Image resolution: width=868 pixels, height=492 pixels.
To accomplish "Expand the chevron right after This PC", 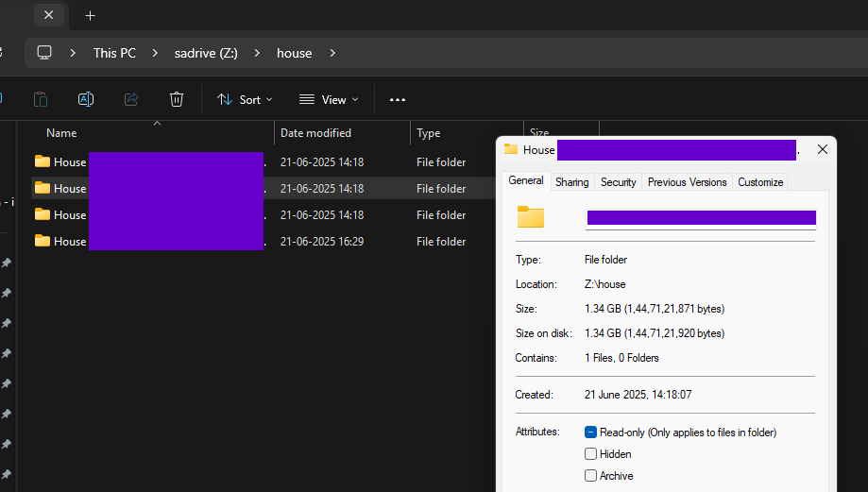I will pyautogui.click(x=152, y=53).
